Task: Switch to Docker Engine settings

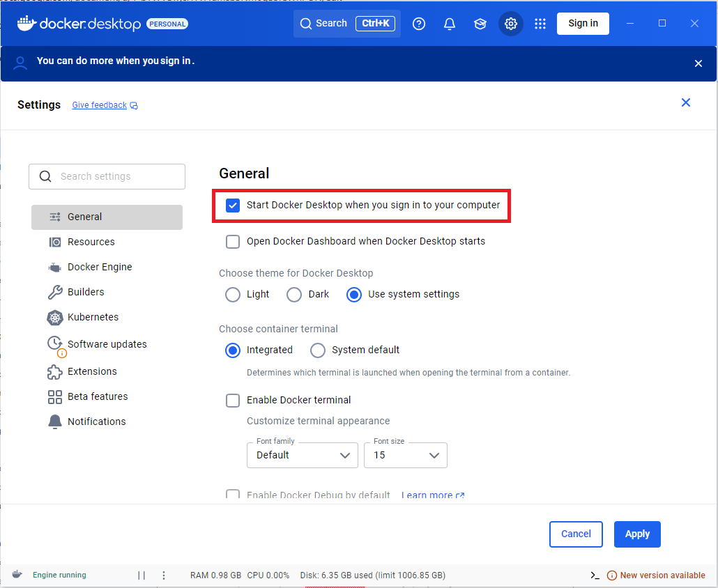Action: [x=99, y=267]
